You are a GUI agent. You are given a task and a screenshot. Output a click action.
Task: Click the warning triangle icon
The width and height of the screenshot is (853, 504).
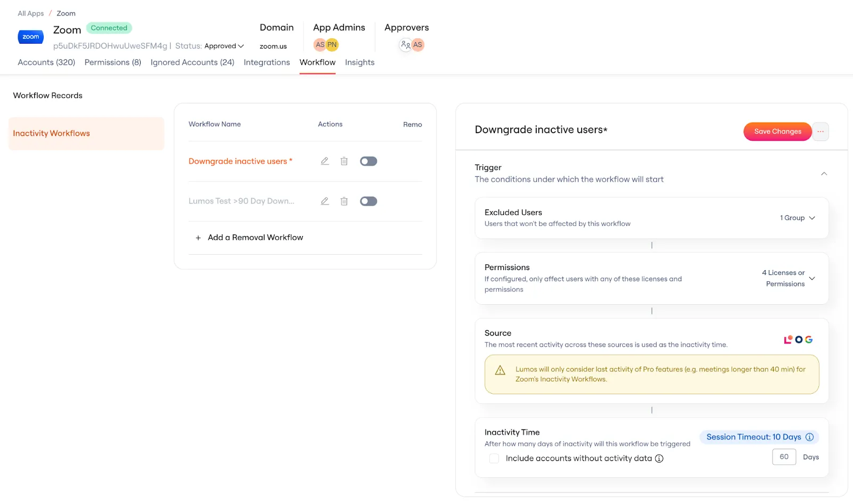click(500, 370)
